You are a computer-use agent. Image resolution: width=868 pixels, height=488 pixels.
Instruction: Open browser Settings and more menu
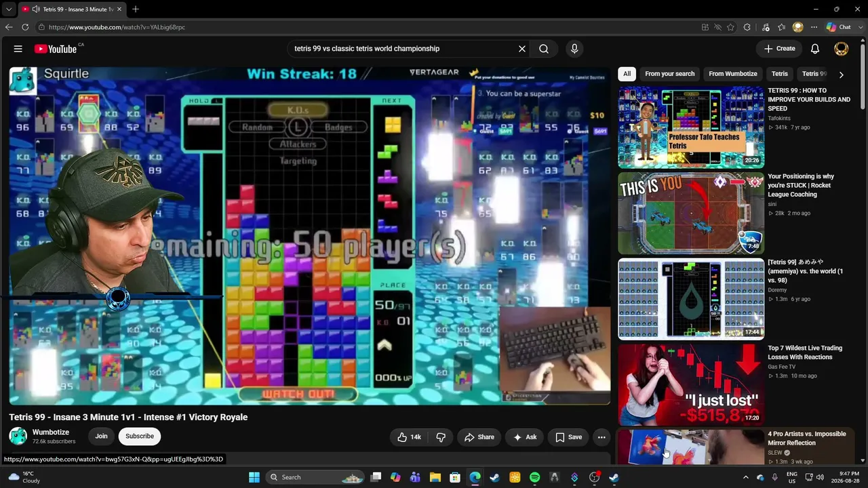[814, 27]
